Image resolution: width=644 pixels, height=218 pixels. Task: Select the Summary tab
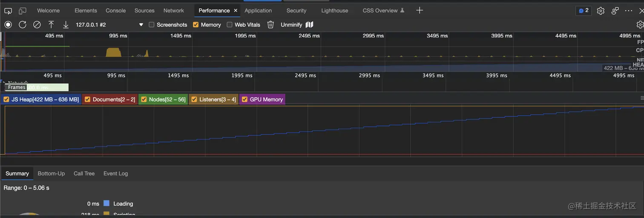pos(17,174)
